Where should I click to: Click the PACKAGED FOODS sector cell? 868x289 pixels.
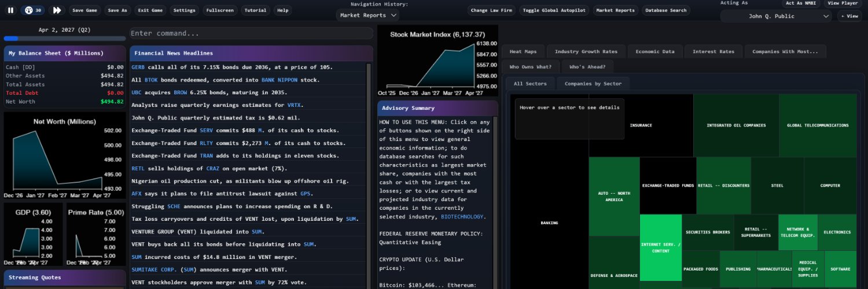tap(700, 269)
